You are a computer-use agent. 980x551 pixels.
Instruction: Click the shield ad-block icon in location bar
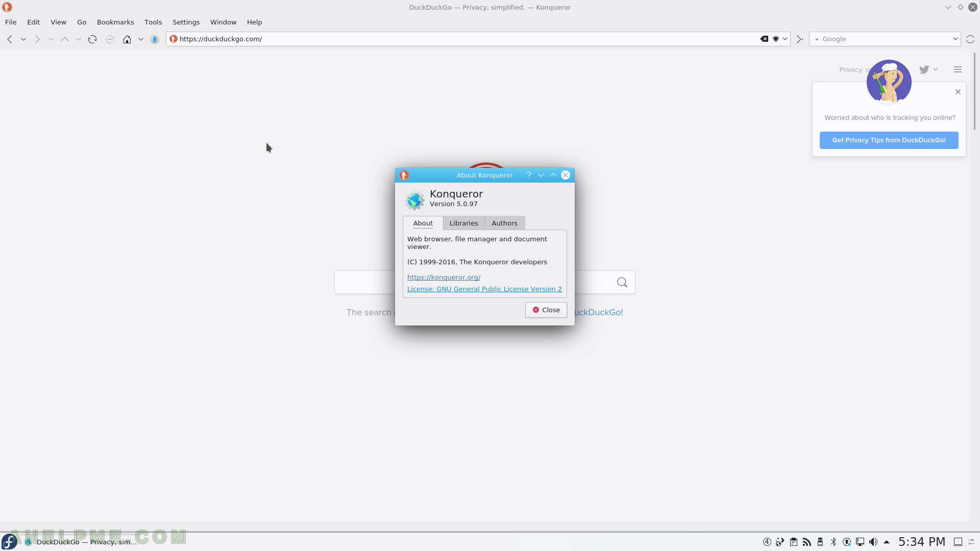[x=776, y=39]
